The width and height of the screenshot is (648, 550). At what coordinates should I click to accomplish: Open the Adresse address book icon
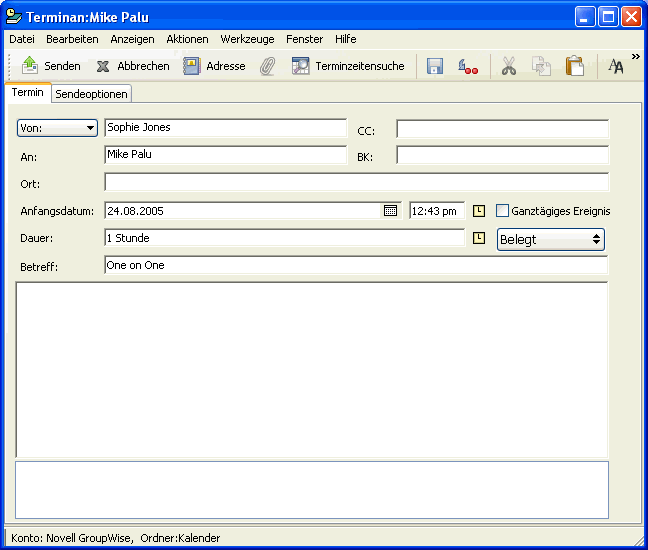point(191,66)
